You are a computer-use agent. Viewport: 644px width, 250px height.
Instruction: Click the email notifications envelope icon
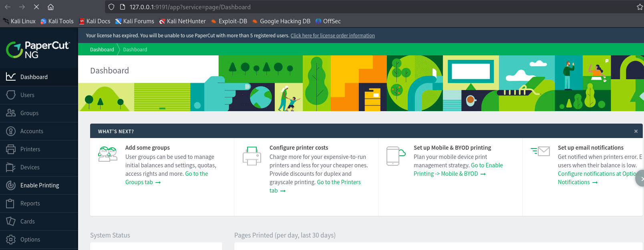[540, 151]
